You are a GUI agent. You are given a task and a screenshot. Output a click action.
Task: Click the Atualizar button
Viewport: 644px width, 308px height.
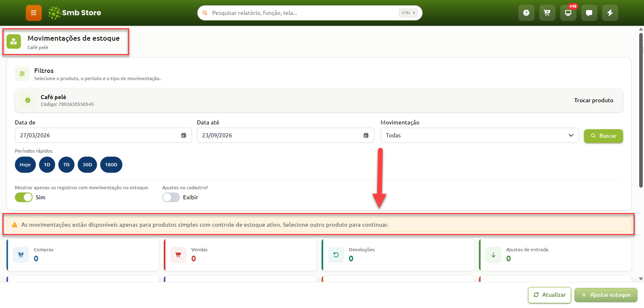pyautogui.click(x=549, y=295)
